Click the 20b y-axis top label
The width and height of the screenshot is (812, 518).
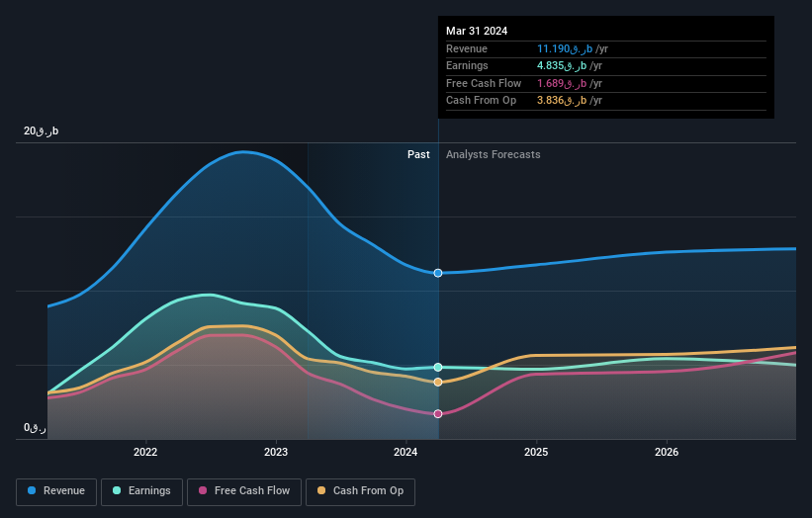41,130
